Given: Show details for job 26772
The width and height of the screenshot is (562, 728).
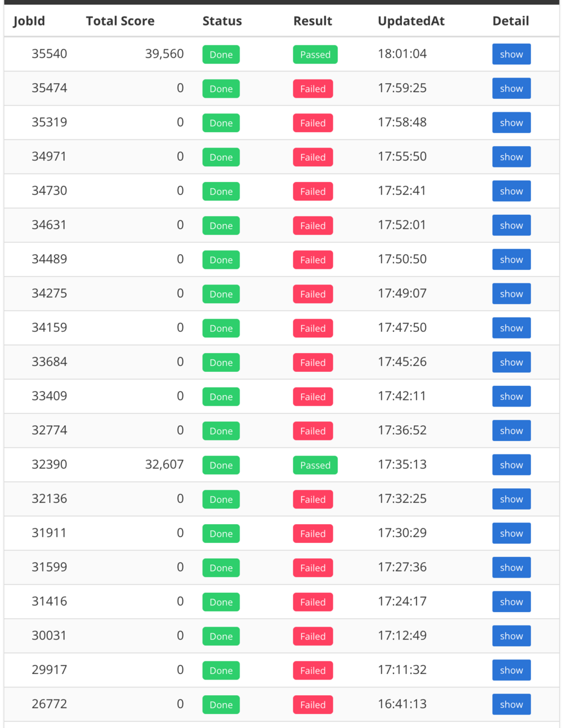Looking at the screenshot, I should click(x=512, y=704).
